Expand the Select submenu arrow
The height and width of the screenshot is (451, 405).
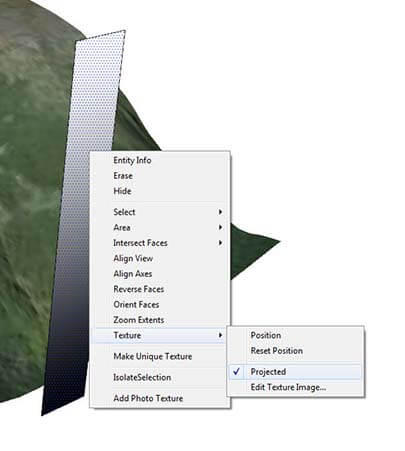coord(220,212)
